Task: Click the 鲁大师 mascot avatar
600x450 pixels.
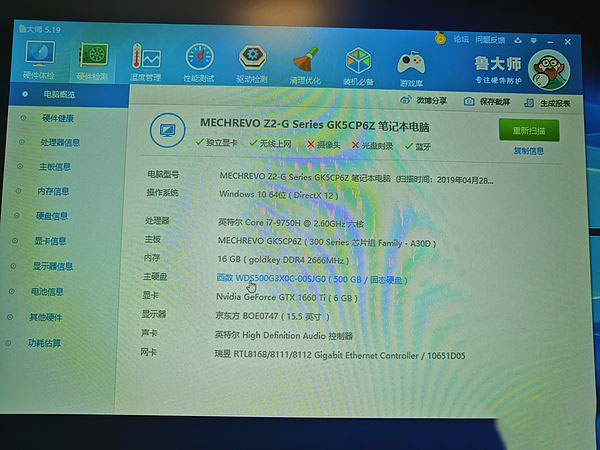Action: pyautogui.click(x=549, y=70)
